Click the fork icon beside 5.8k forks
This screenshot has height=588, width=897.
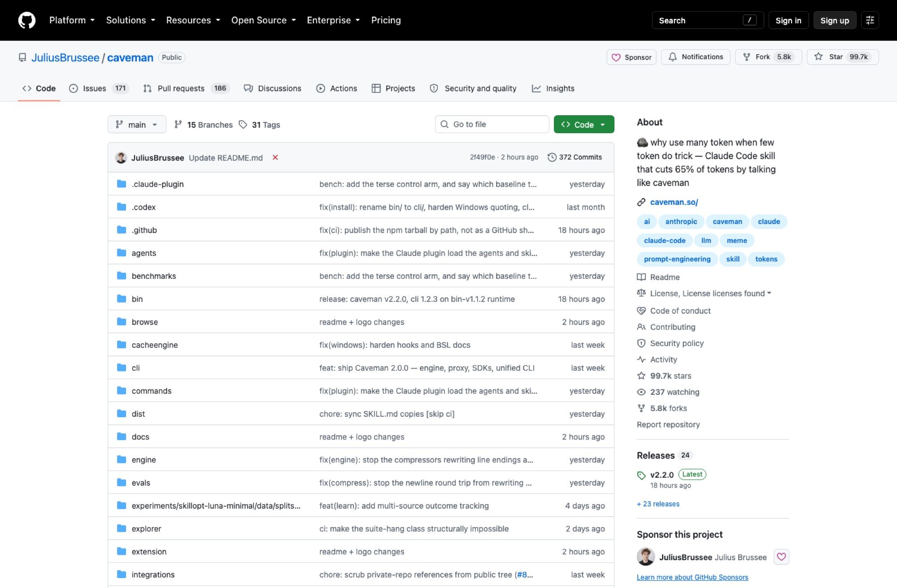(x=641, y=408)
